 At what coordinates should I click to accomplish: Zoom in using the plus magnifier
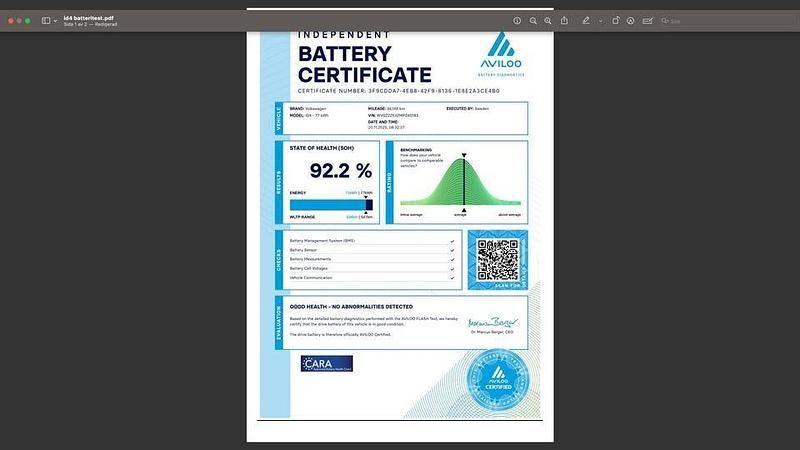click(548, 20)
